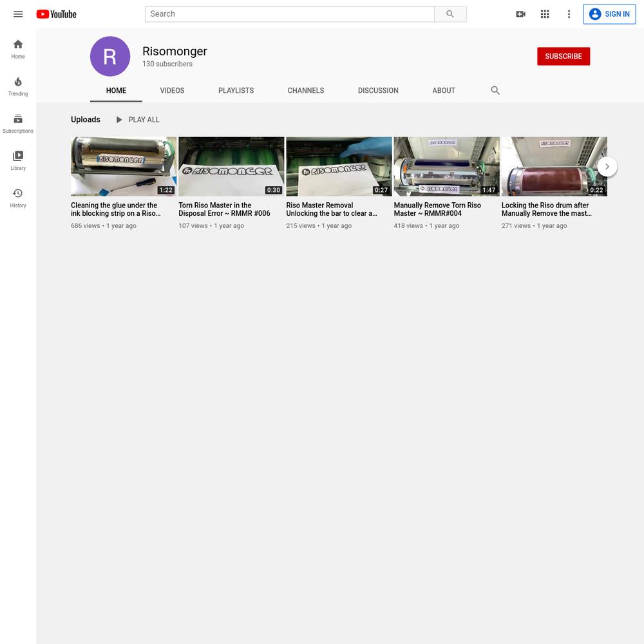Open thumbnail of Torn Riso Master video
The width and height of the screenshot is (644, 644).
231,166
